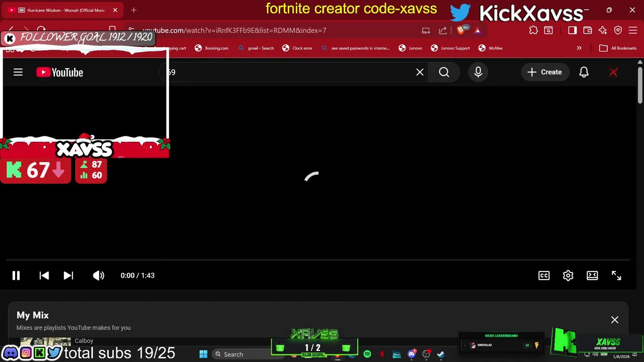Open Netflix from the taskbar
This screenshot has height=362, width=644.
pyautogui.click(x=382, y=354)
